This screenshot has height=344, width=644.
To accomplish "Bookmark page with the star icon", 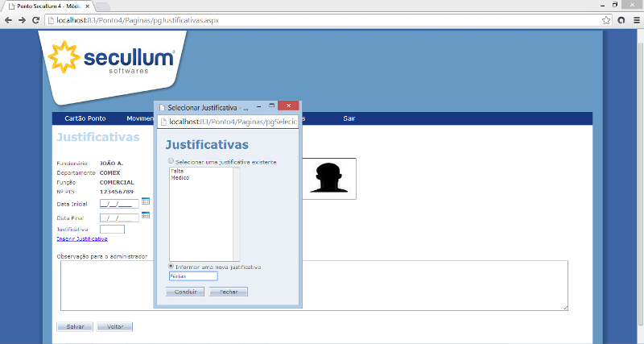I will click(x=606, y=19).
